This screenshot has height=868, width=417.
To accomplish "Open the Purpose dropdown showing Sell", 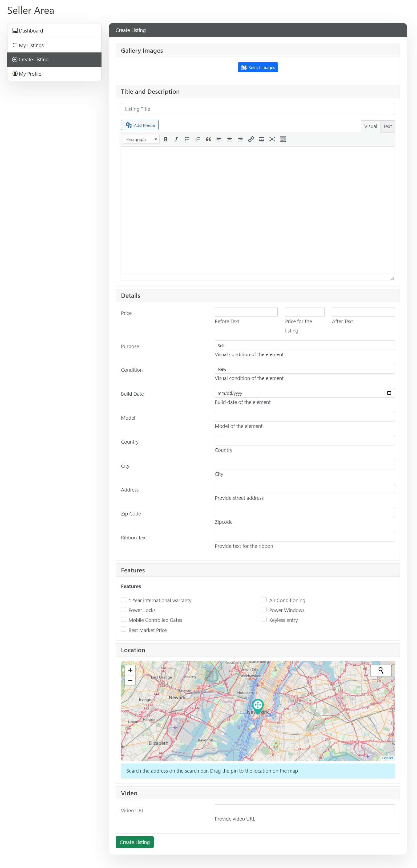I will (x=305, y=345).
